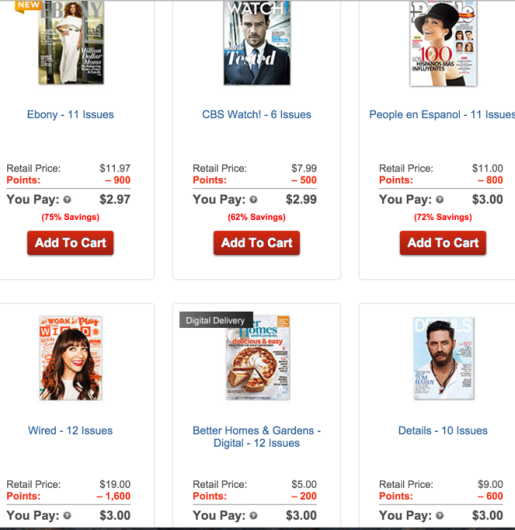Click the Digital Delivery badge
This screenshot has height=530, width=515.
click(x=216, y=320)
